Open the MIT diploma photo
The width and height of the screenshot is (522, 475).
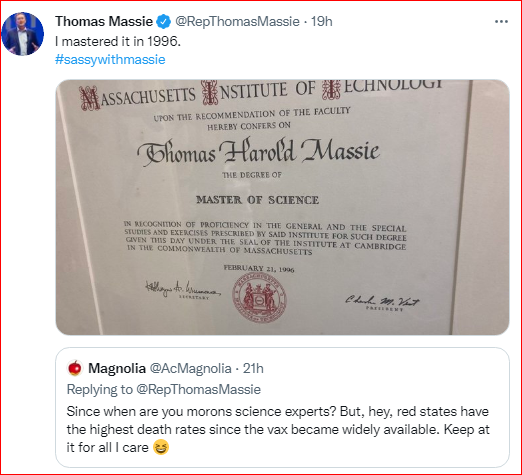pyautogui.click(x=282, y=207)
